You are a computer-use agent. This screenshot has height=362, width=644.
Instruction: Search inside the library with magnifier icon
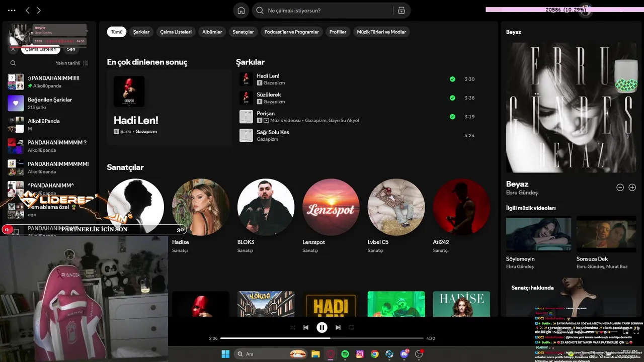pyautogui.click(x=13, y=63)
